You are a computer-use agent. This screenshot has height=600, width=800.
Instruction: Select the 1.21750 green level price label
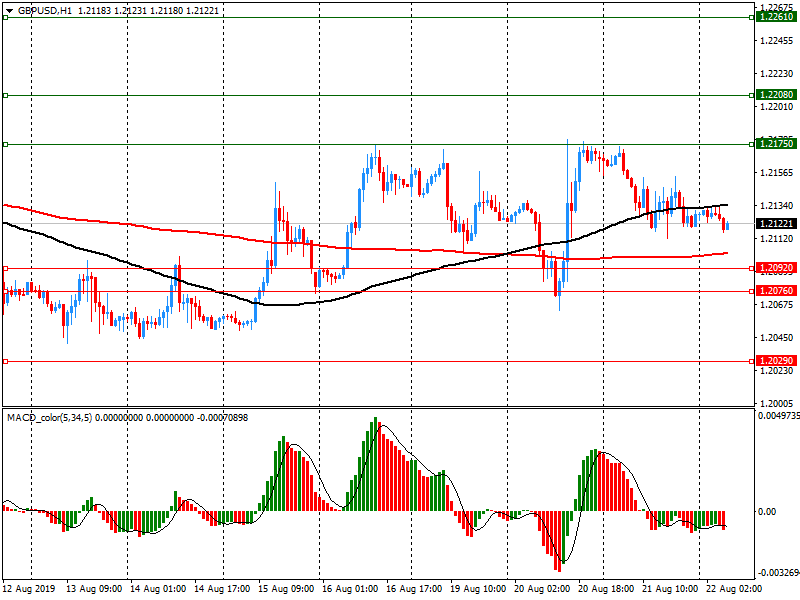point(776,144)
